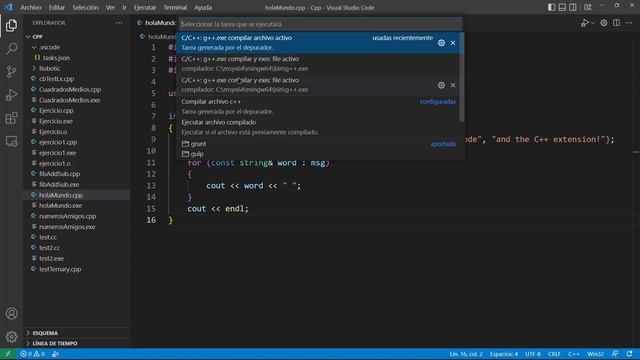
Task: Remove 'compilar archivo activo' from recently used
Action: (x=453, y=43)
